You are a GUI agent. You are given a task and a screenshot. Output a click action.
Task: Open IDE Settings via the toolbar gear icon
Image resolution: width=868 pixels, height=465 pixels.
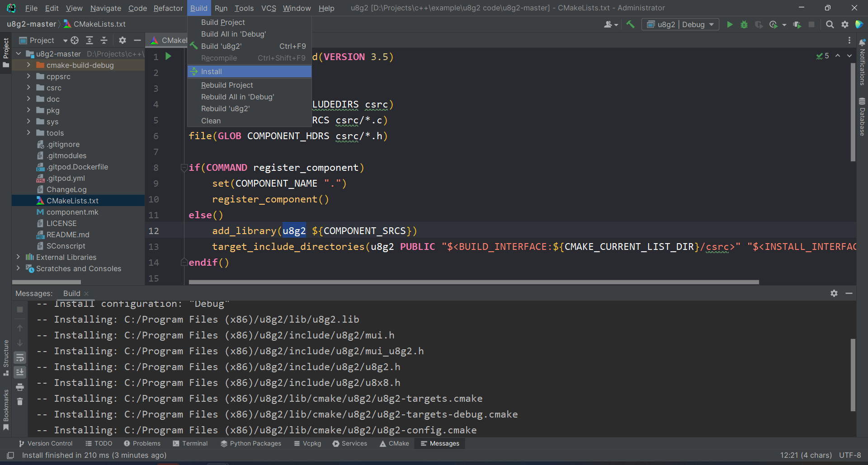click(x=845, y=24)
